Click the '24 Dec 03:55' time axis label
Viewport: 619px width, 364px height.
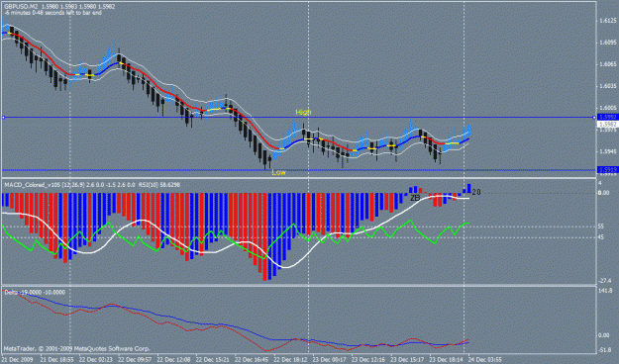pyautogui.click(x=485, y=360)
